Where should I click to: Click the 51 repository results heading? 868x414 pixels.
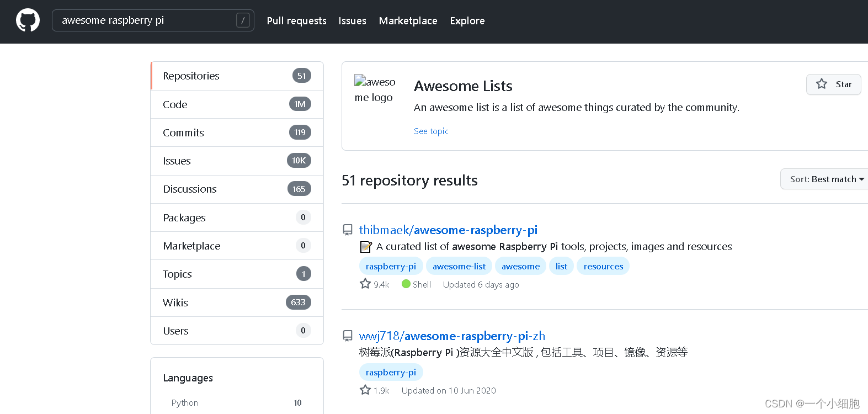coord(409,181)
